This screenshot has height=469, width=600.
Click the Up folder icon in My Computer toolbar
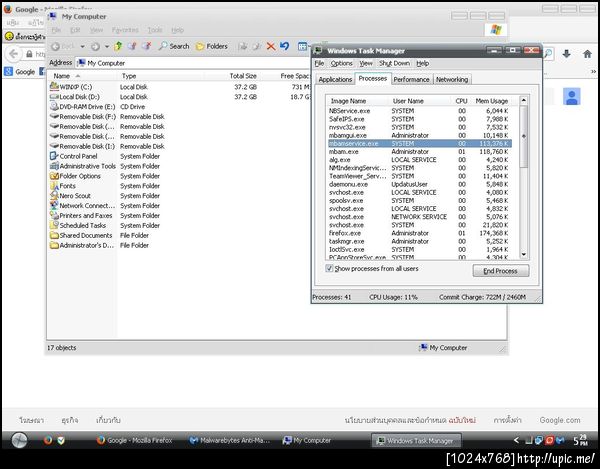coord(118,47)
